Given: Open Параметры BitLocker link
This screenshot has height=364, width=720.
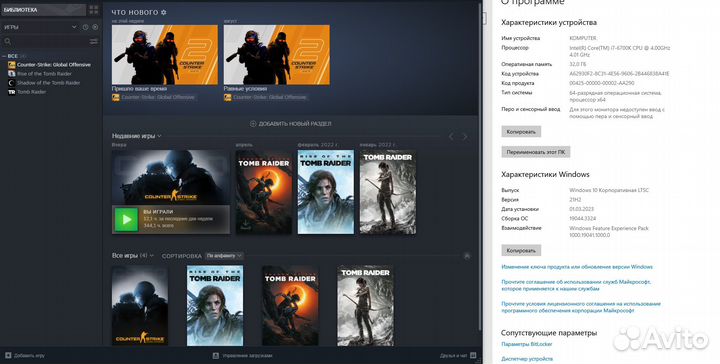Looking at the screenshot, I should tap(527, 344).
